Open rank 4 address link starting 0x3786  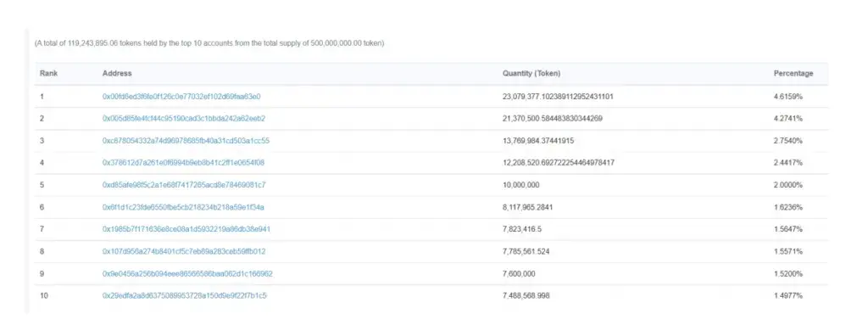click(183, 163)
